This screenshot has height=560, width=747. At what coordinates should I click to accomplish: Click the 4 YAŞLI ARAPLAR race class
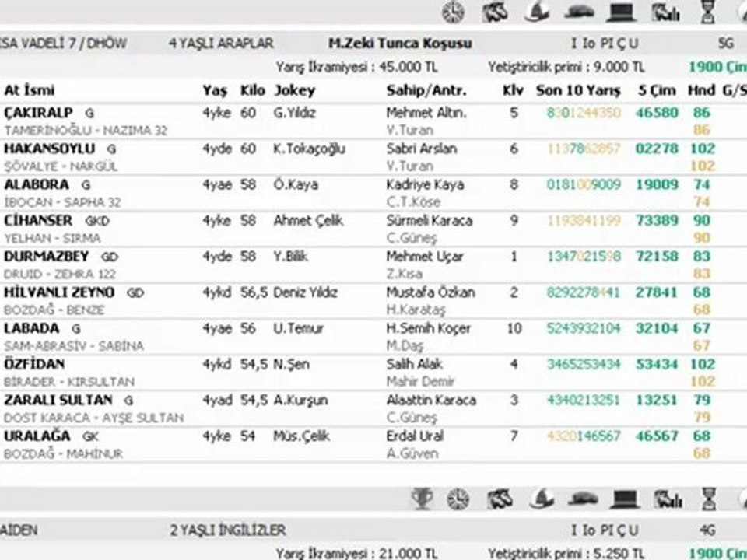click(x=221, y=44)
